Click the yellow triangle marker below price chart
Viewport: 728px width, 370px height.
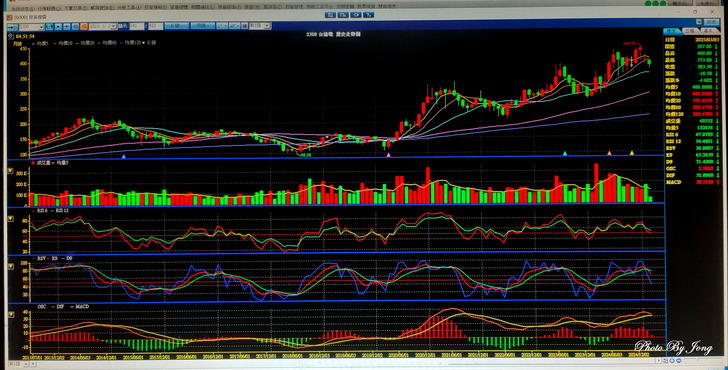click(x=631, y=153)
